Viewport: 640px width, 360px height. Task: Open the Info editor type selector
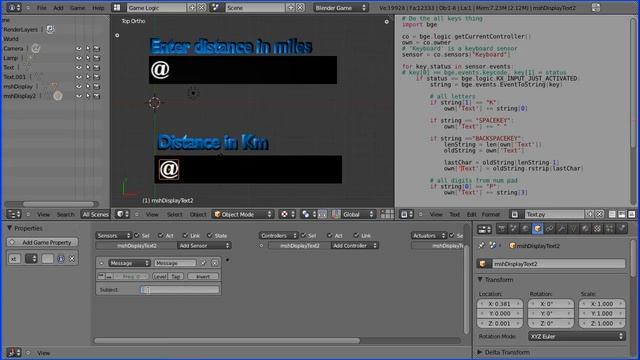tap(13, 7)
